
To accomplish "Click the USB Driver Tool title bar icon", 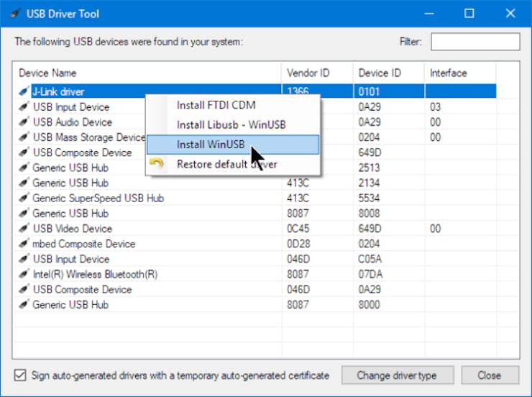I will coord(14,14).
